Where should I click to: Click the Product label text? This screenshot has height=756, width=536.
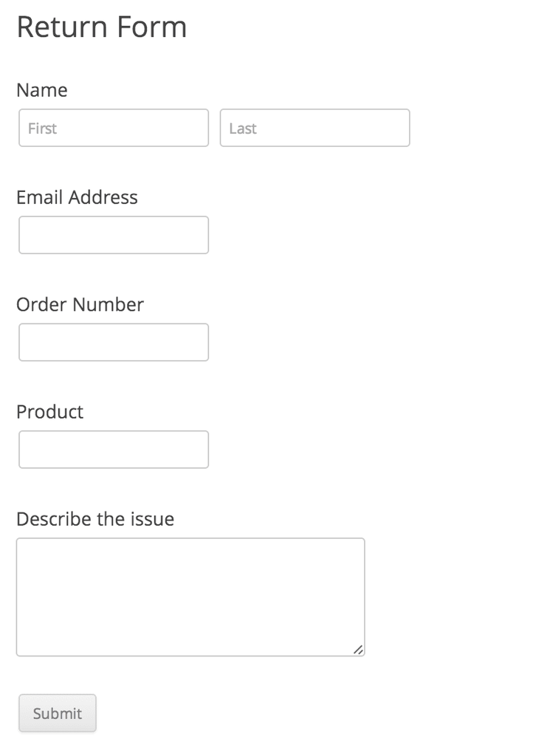[50, 411]
